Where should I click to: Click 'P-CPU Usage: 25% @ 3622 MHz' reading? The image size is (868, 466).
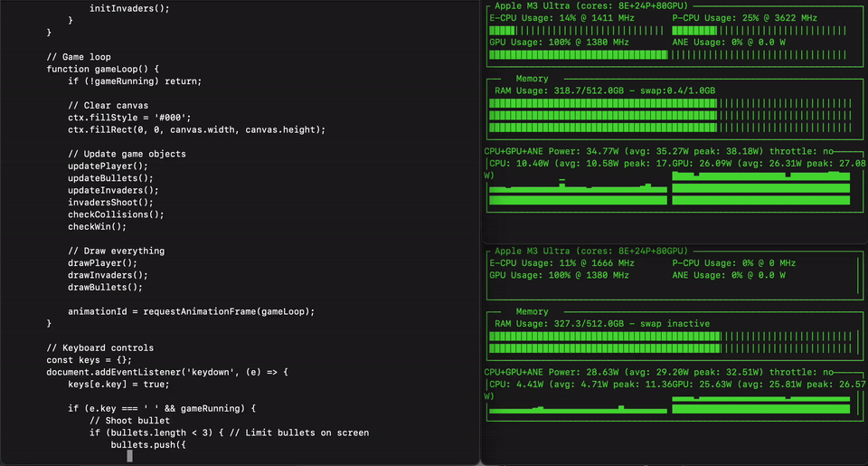click(744, 18)
